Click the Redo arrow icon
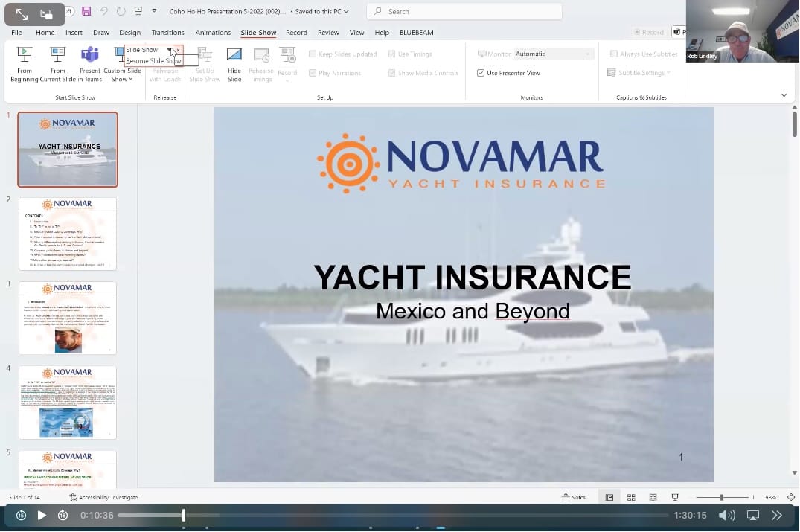This screenshot has height=532, width=800. (x=121, y=11)
